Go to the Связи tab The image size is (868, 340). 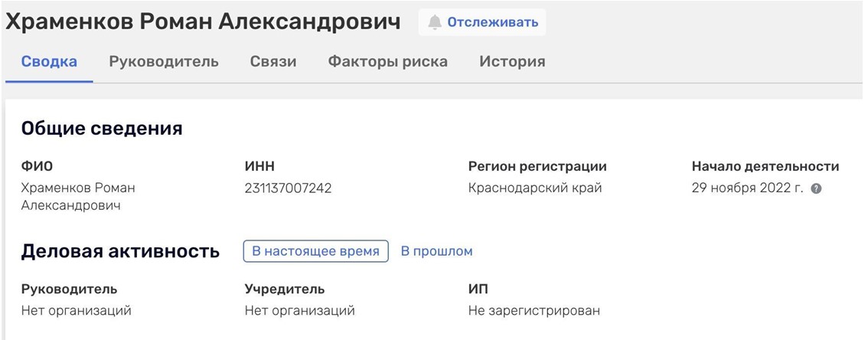(x=273, y=62)
